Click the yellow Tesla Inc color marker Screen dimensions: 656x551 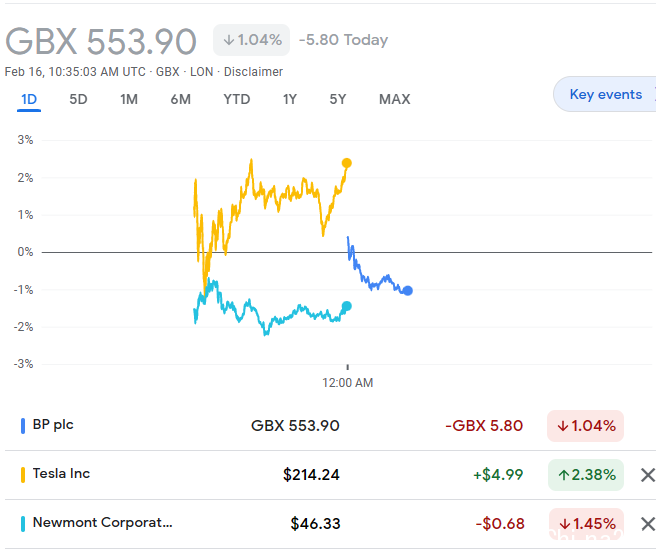click(23, 475)
